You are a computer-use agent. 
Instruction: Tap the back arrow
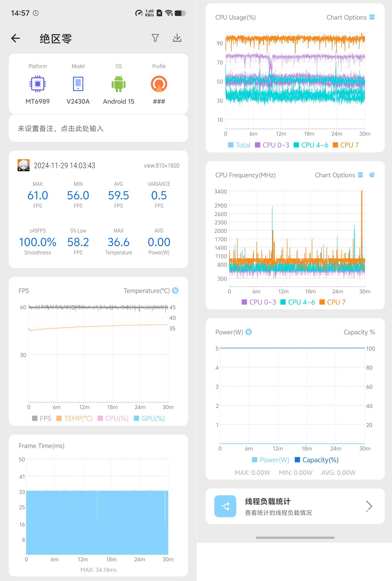[16, 38]
